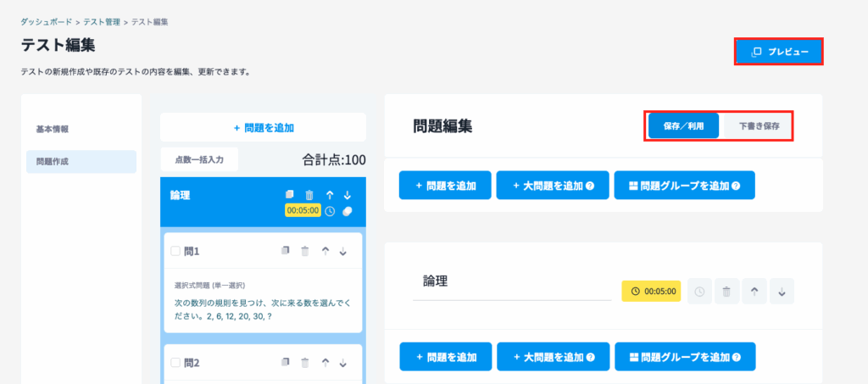Move 論理 section up in list header
868x384 pixels.
click(x=330, y=195)
